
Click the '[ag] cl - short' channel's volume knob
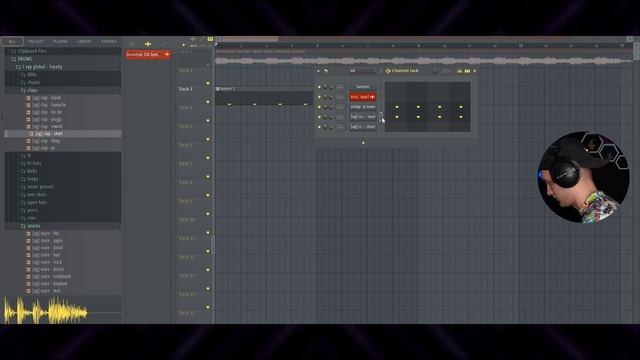pos(331,127)
